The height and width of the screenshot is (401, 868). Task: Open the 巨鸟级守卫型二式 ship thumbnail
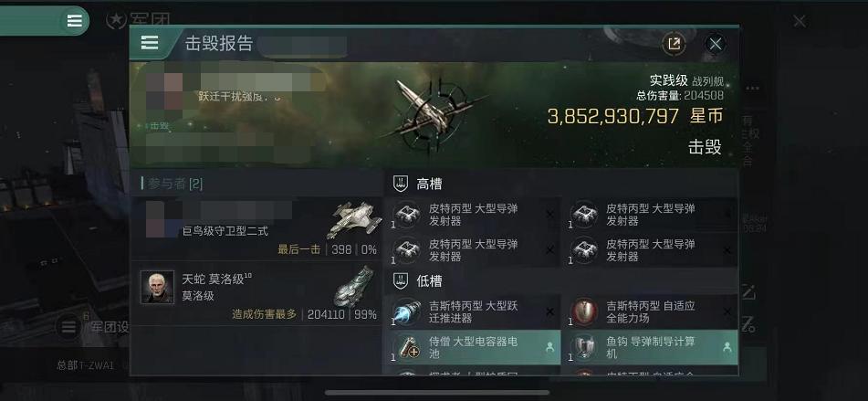point(354,220)
